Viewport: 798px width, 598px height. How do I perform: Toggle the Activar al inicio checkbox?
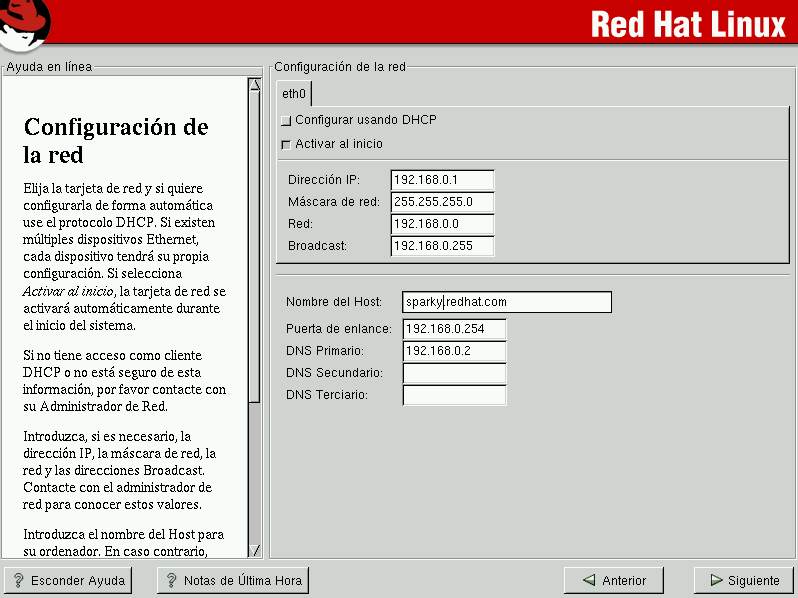(287, 145)
